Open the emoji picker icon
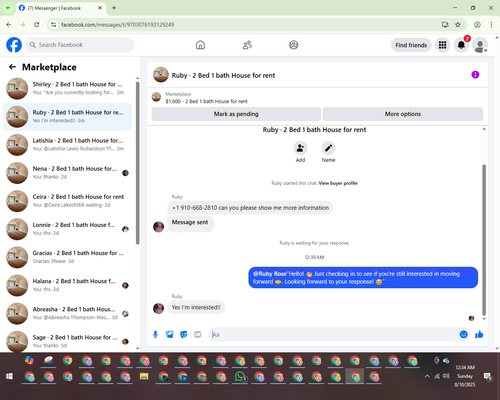500x400 pixels. click(463, 334)
